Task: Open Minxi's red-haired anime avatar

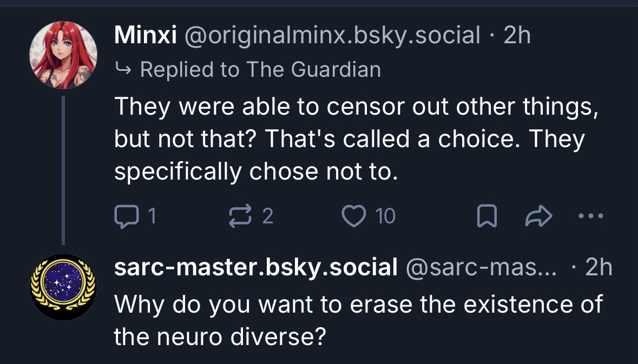Action: coord(63,55)
